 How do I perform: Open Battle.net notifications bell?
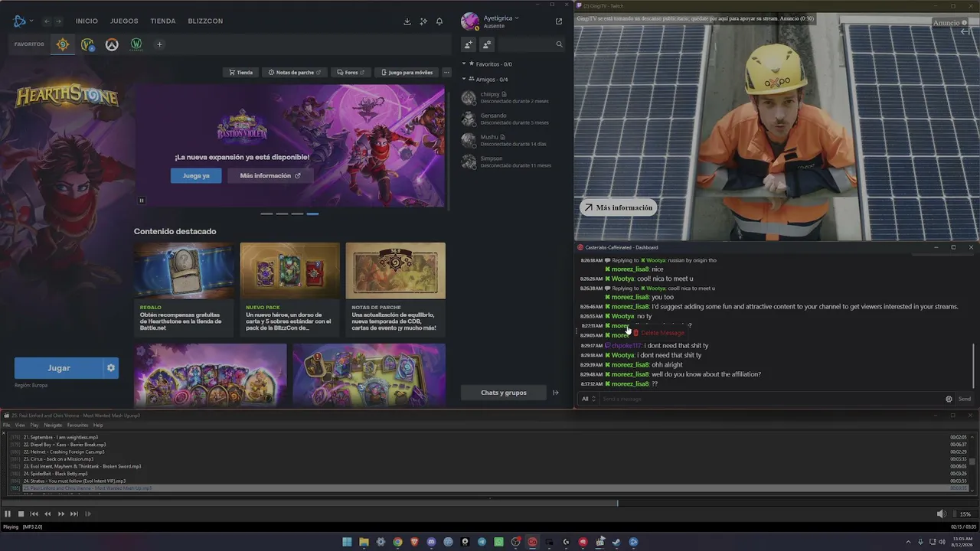(439, 21)
